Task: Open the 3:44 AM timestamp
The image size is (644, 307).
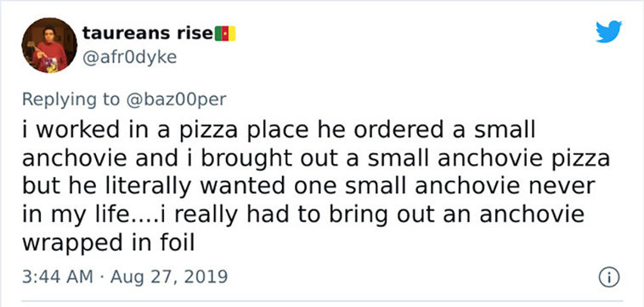Action: [x=58, y=276]
